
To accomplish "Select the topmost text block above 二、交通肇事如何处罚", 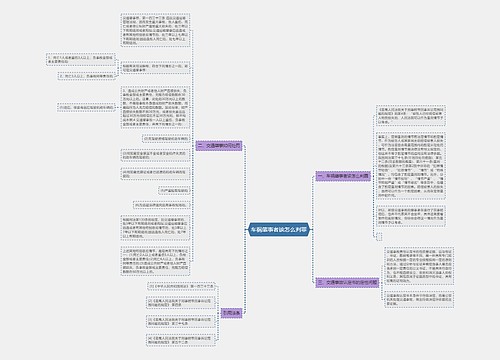I will click(x=155, y=30).
